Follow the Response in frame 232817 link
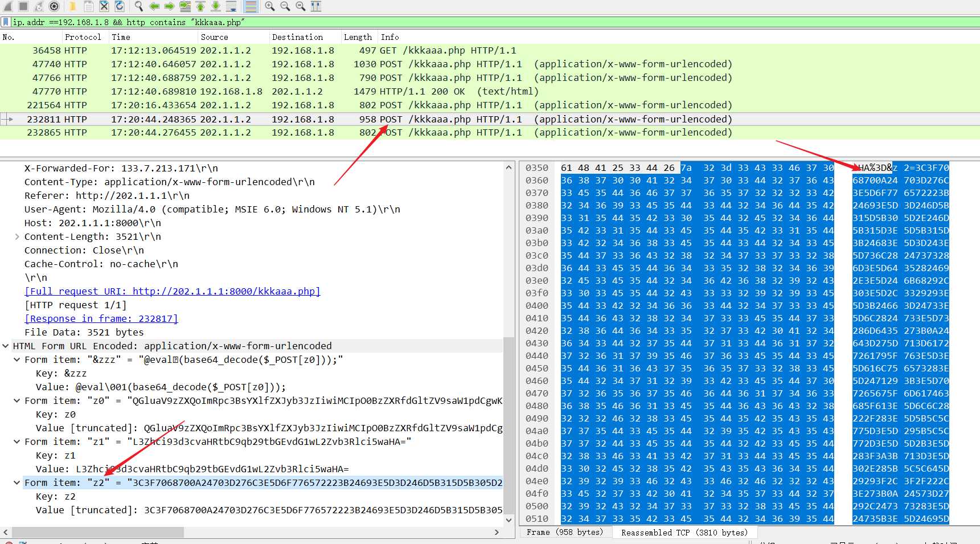The height and width of the screenshot is (544, 980). (101, 318)
